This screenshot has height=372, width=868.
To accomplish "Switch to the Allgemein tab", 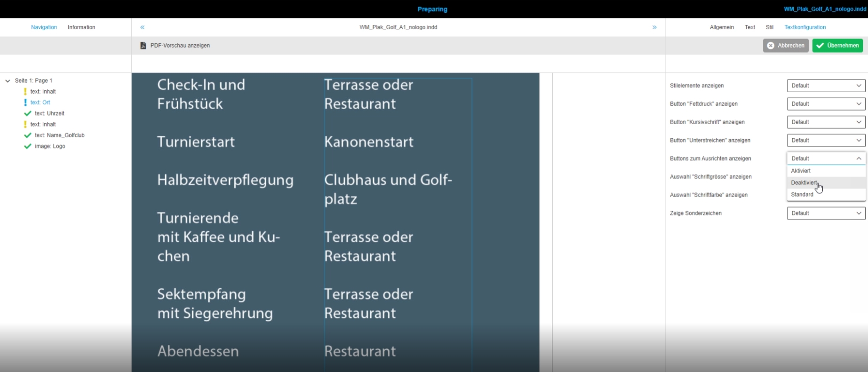I will click(721, 27).
